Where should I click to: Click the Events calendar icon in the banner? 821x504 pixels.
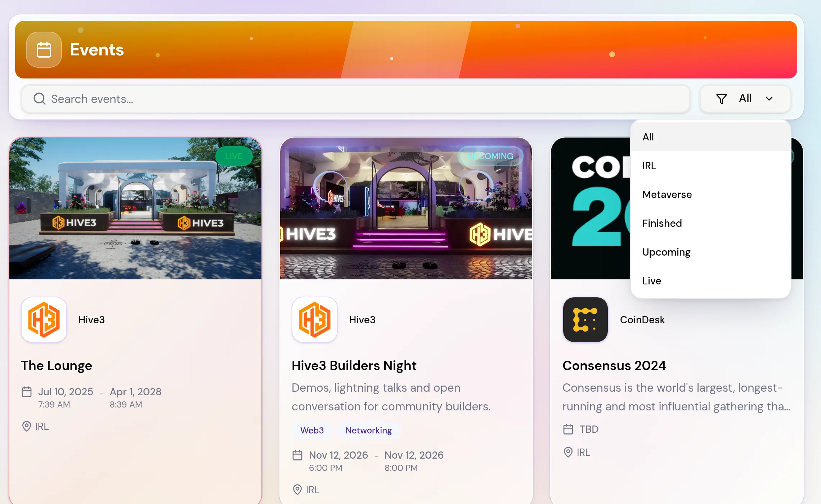[44, 50]
